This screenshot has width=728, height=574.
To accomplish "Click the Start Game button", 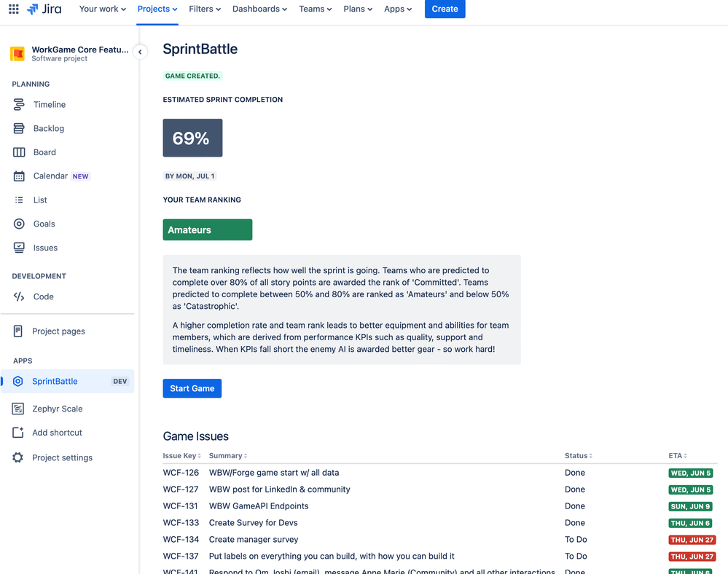I will [x=192, y=388].
